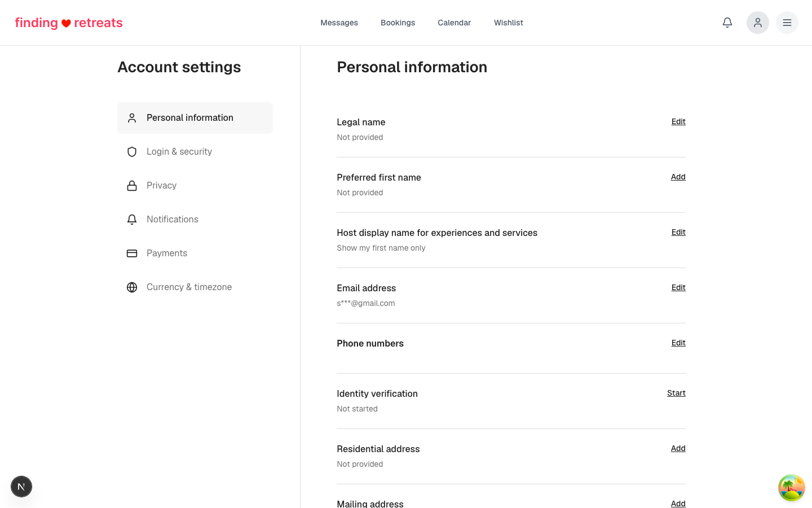Click the round N badge icon

click(21, 487)
